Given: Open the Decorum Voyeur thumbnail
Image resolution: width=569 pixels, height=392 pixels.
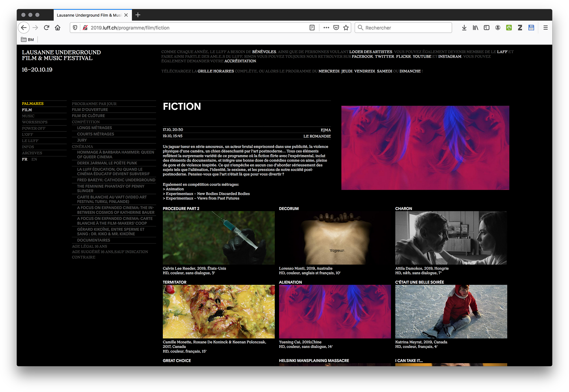Looking at the screenshot, I should (335, 238).
